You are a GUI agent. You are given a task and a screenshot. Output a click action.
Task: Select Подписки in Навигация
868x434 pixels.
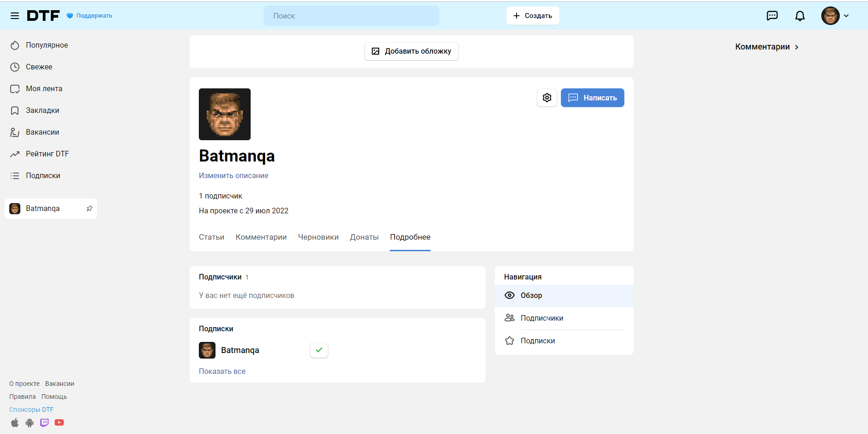pos(564,341)
